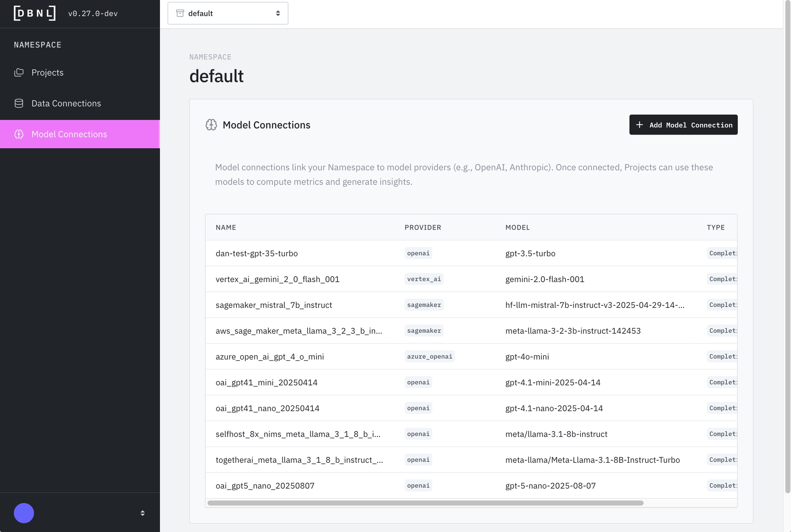Click the brain icon beside Model Connections heading

coord(211,125)
